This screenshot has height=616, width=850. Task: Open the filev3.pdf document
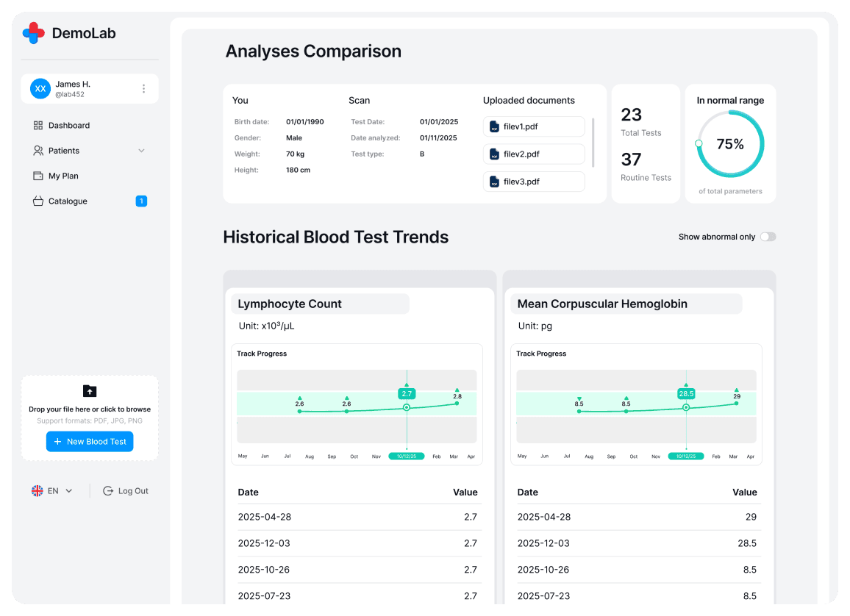click(534, 182)
